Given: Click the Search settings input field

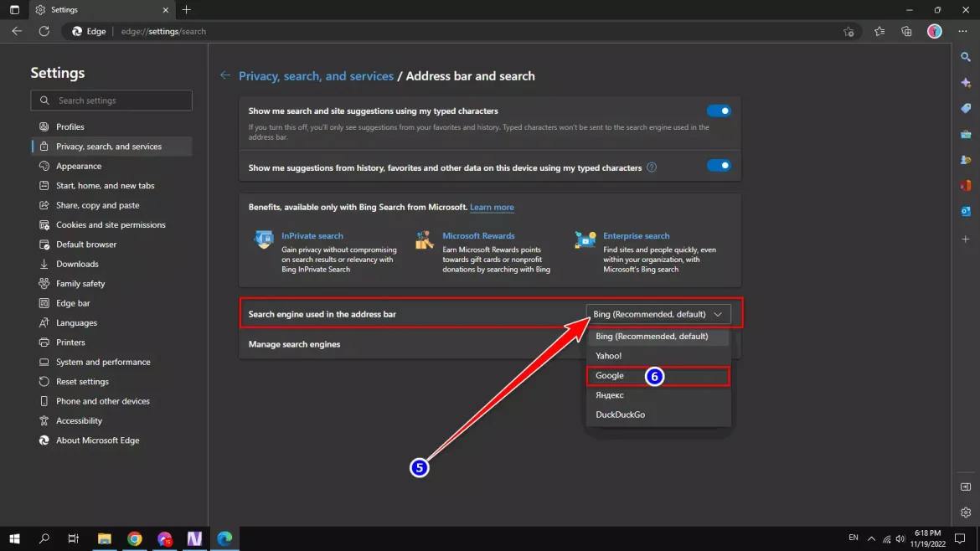Looking at the screenshot, I should (111, 100).
